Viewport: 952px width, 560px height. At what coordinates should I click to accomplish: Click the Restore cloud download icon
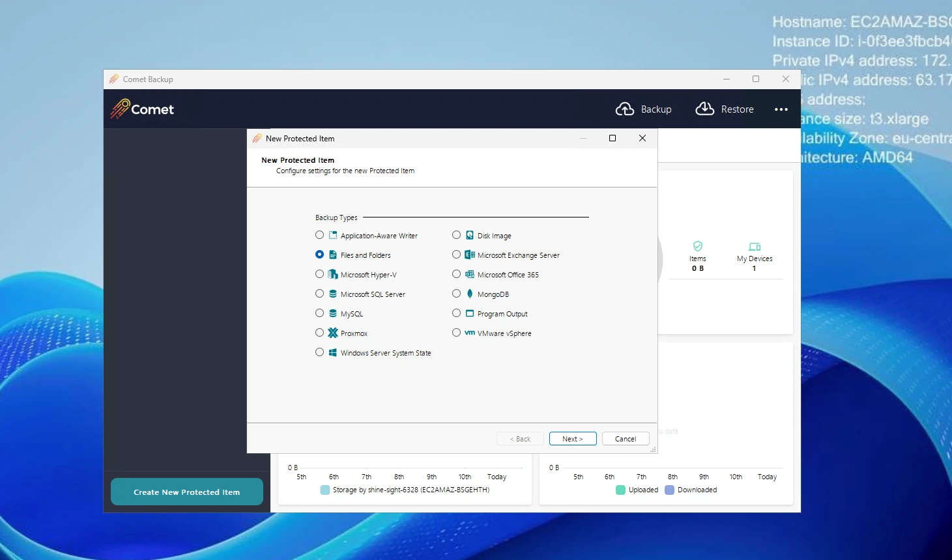coord(705,109)
